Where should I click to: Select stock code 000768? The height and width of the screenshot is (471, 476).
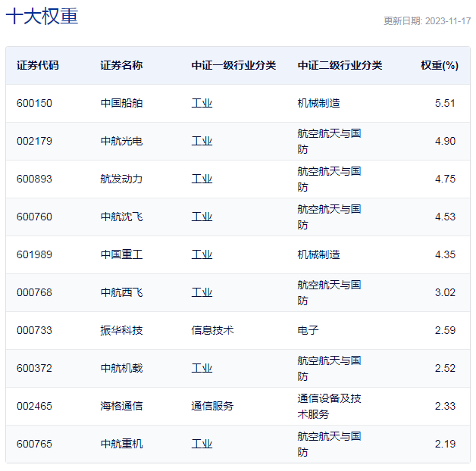pos(34,292)
